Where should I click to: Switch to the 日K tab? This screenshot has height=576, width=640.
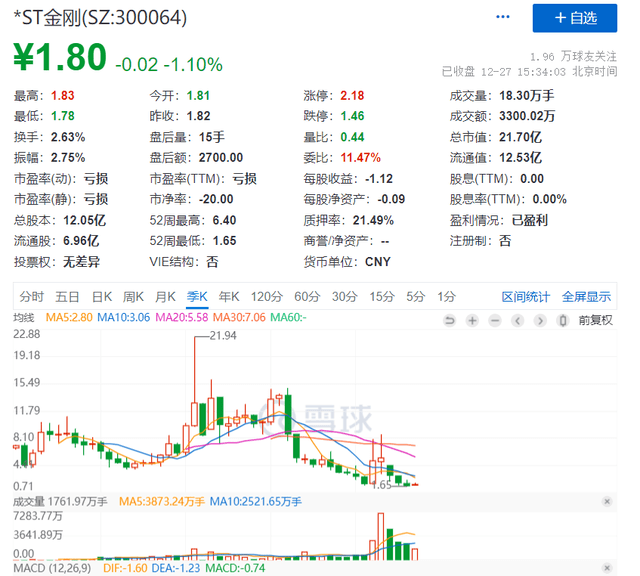[x=102, y=297]
